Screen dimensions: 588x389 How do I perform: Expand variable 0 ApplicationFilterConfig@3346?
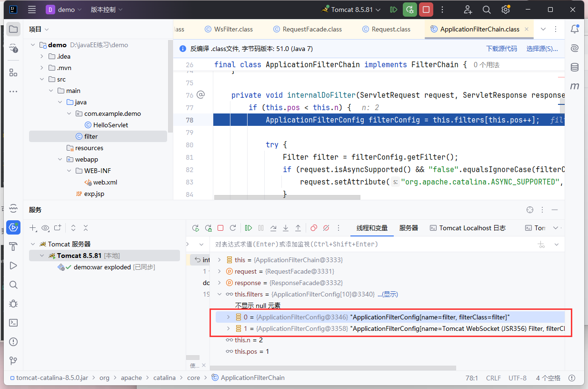pyautogui.click(x=228, y=317)
